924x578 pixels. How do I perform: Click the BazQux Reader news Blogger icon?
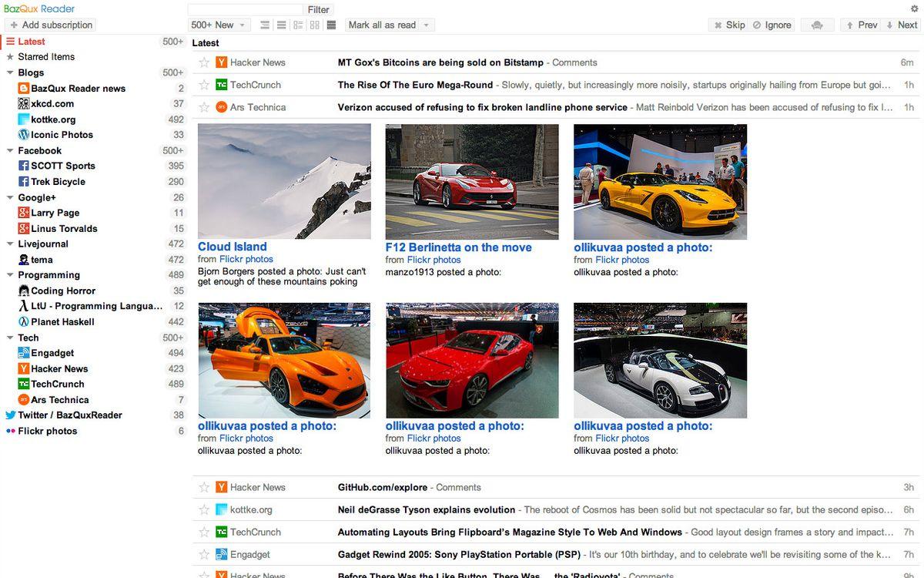(x=24, y=88)
